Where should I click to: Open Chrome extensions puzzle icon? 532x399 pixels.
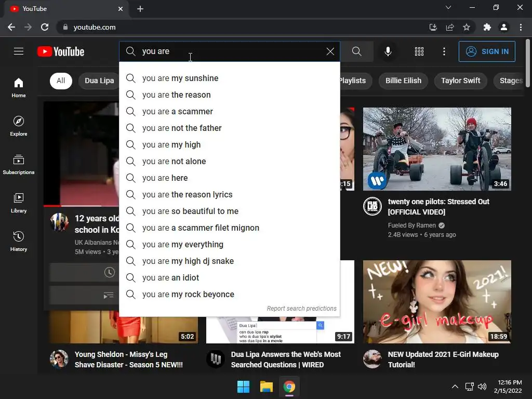point(487,27)
